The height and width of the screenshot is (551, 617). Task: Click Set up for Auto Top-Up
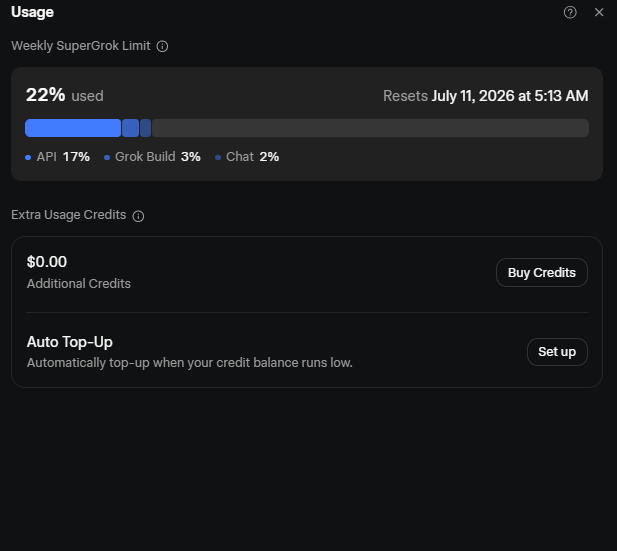click(557, 352)
